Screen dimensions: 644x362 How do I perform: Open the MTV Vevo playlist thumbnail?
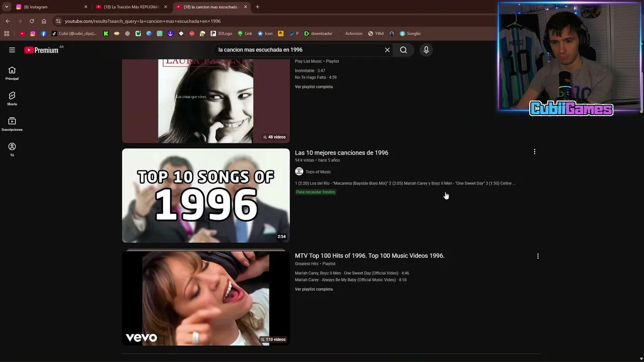(206, 298)
